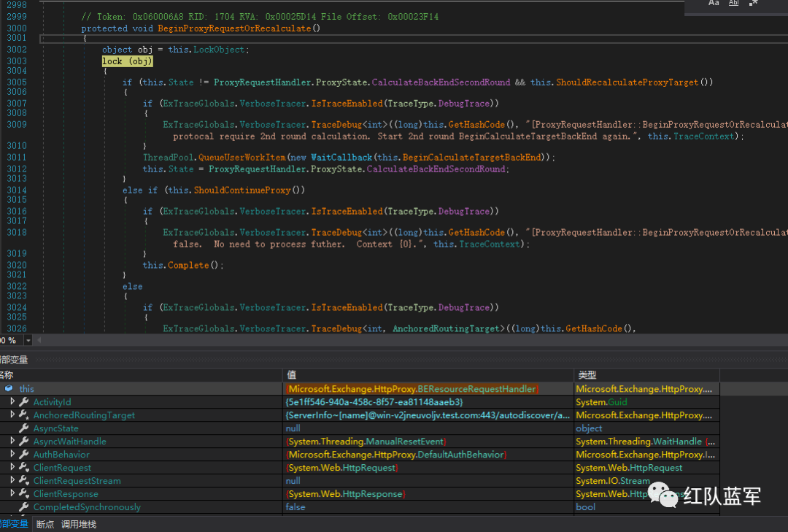The height and width of the screenshot is (532, 788).
Task: Click the cube icon beside 'this' variable
Action: click(9, 388)
